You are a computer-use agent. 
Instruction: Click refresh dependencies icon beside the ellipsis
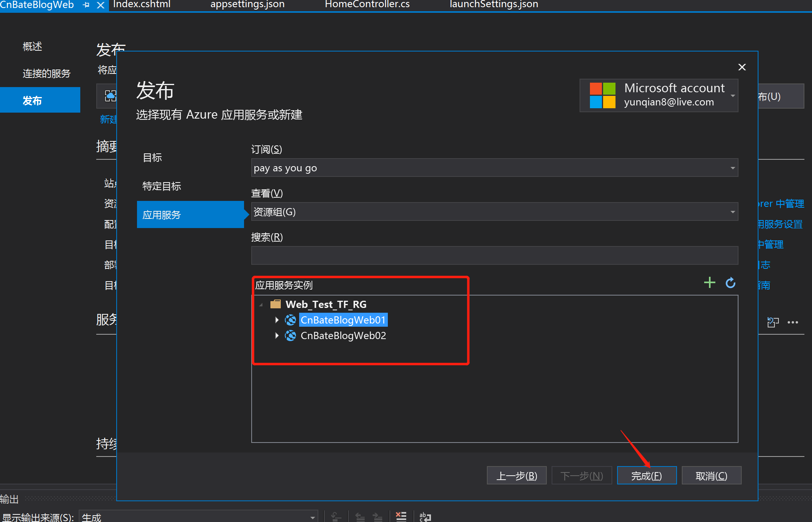[773, 322]
